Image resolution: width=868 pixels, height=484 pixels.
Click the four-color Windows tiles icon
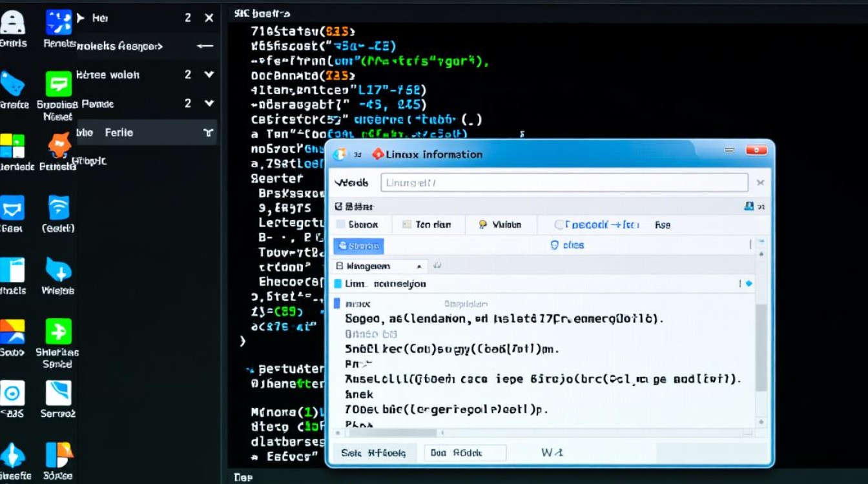pyautogui.click(x=12, y=145)
